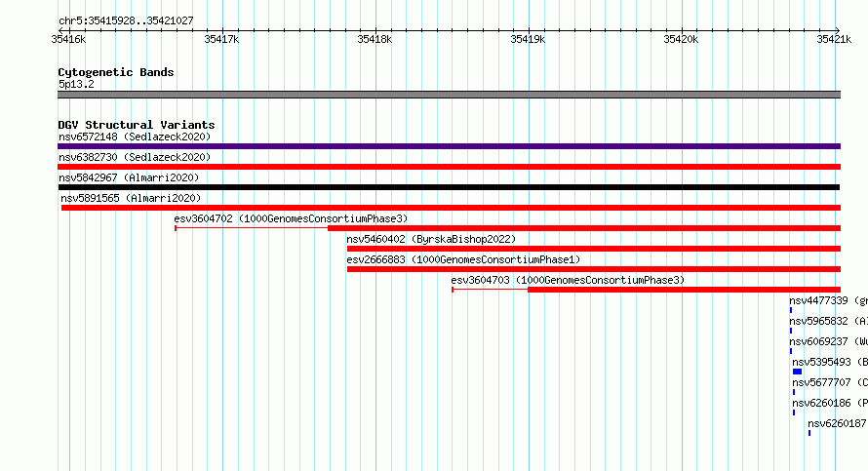Open the nsv5460402 (ByrskaBishop2022) label
The width and height of the screenshot is (868, 471).
[431, 239]
